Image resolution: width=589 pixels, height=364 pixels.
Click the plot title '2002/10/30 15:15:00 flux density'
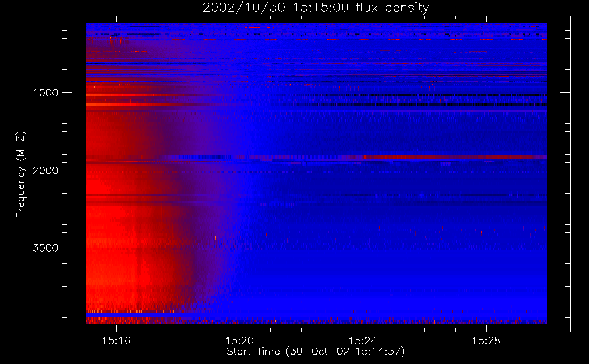click(x=316, y=7)
